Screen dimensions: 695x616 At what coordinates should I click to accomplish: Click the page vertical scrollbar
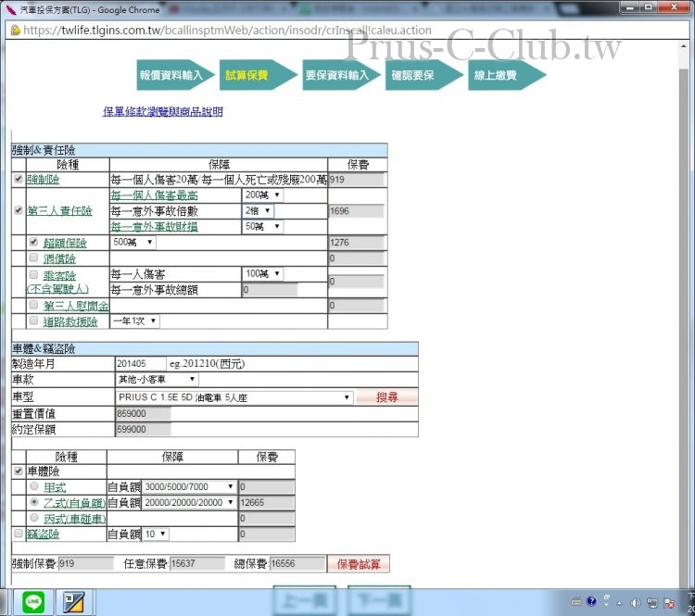pos(684,328)
